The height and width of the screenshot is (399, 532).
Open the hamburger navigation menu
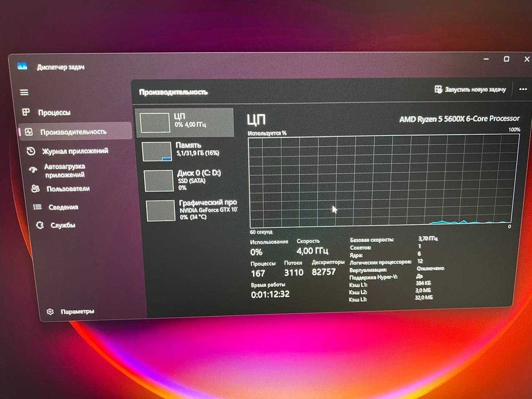coord(24,92)
